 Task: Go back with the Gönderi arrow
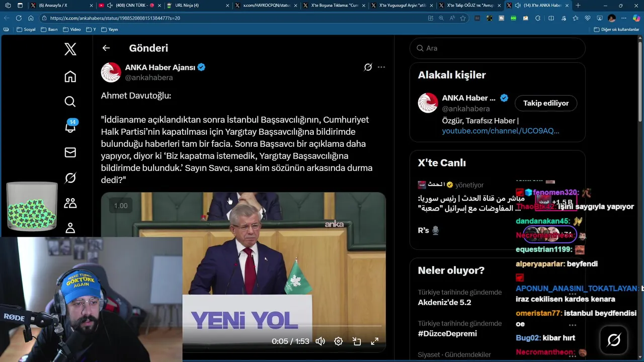(106, 48)
